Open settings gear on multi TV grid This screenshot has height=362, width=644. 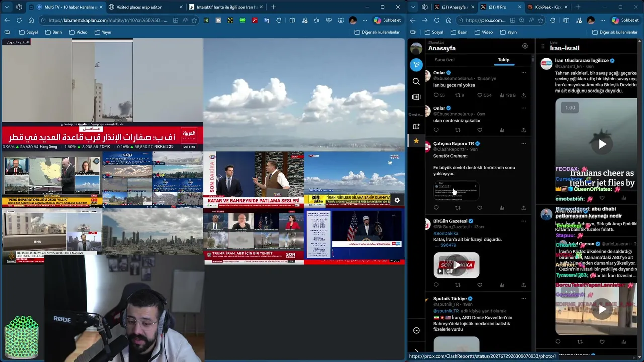tap(397, 200)
